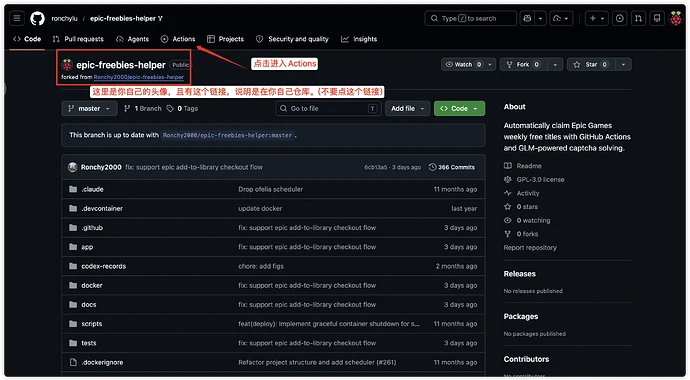Open the .github folder
The width and height of the screenshot is (690, 380).
[92, 228]
